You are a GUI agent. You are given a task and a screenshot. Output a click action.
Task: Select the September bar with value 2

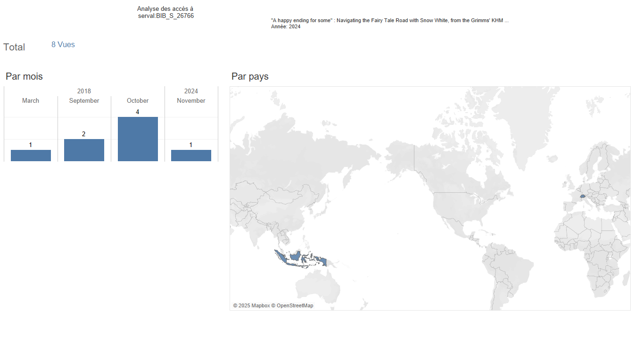coord(84,150)
